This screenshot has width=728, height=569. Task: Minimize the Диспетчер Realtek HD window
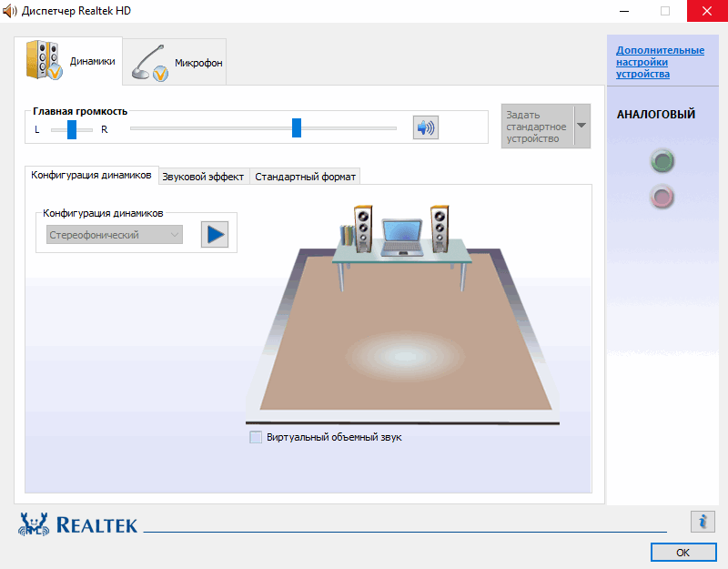624,11
